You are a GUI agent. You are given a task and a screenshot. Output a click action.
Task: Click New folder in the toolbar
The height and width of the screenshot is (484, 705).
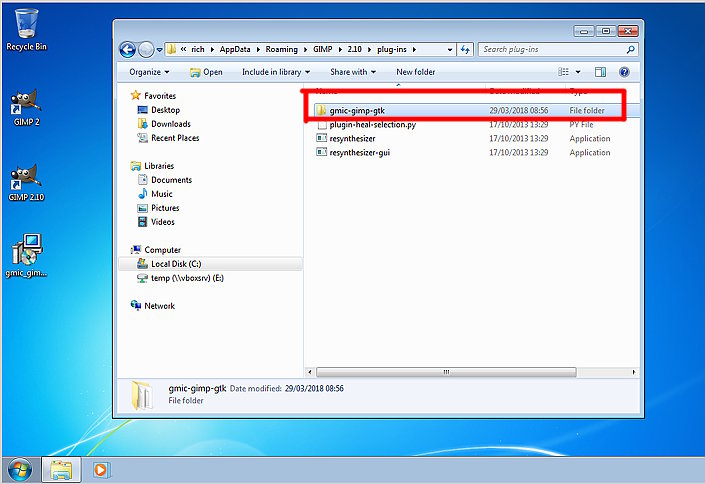(x=415, y=72)
